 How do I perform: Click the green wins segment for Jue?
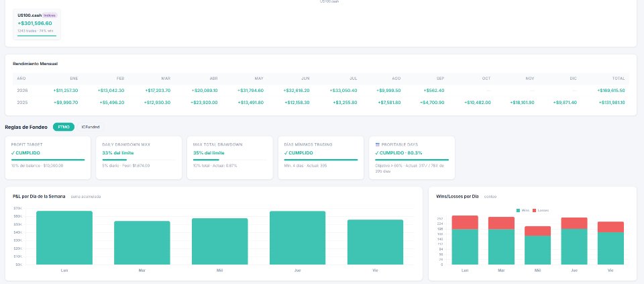[x=574, y=246]
